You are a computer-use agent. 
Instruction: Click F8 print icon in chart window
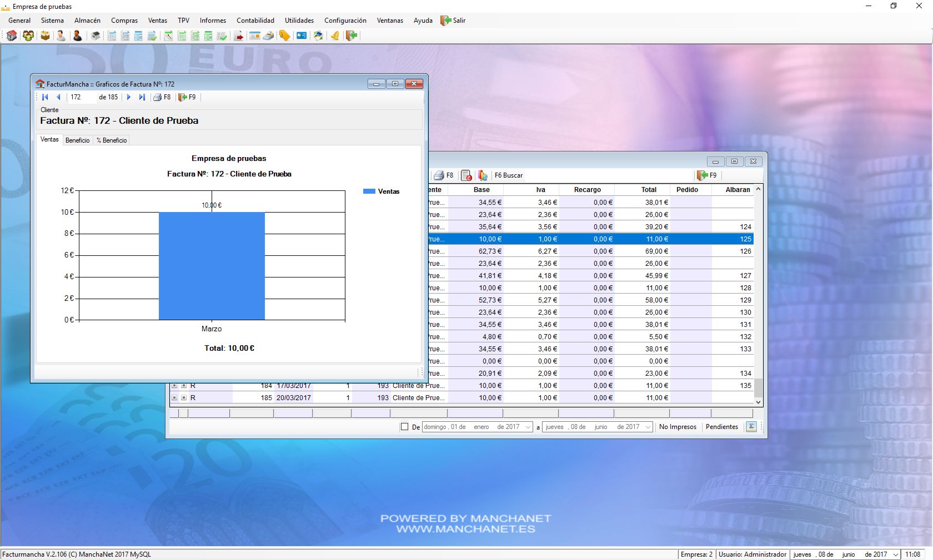[158, 97]
